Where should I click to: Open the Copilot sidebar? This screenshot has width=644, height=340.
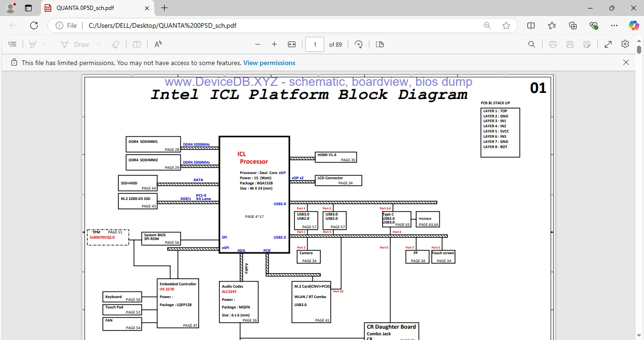pos(634,25)
